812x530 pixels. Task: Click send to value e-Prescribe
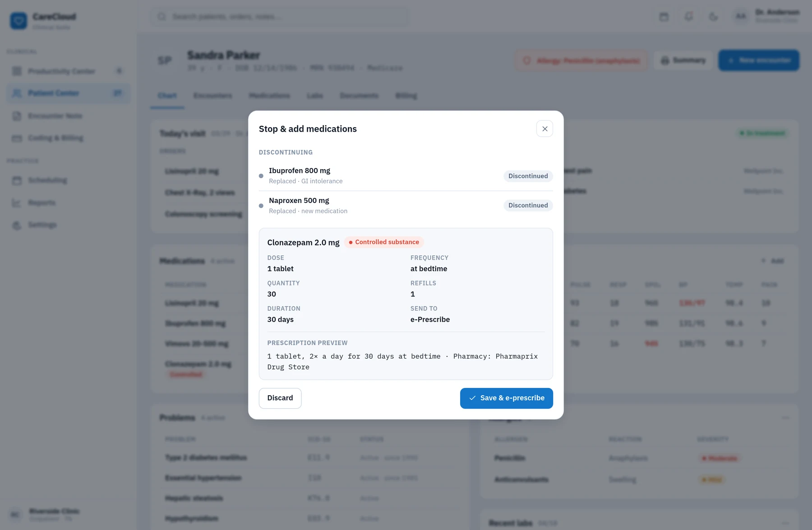coord(430,319)
